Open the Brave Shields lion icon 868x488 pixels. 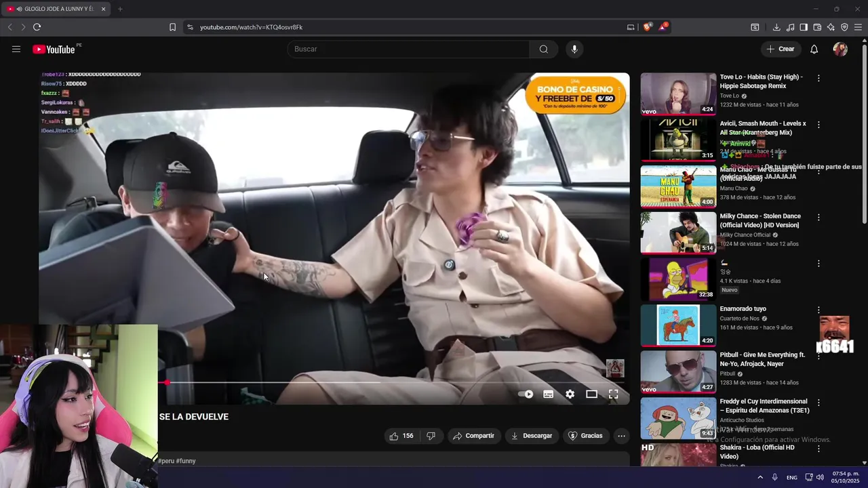647,27
